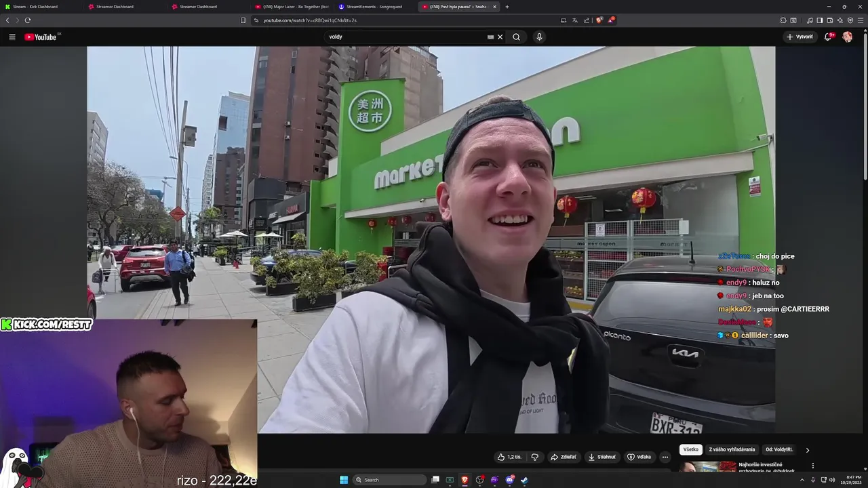
Task: Click the Stiahnuť download button
Action: pyautogui.click(x=602, y=457)
